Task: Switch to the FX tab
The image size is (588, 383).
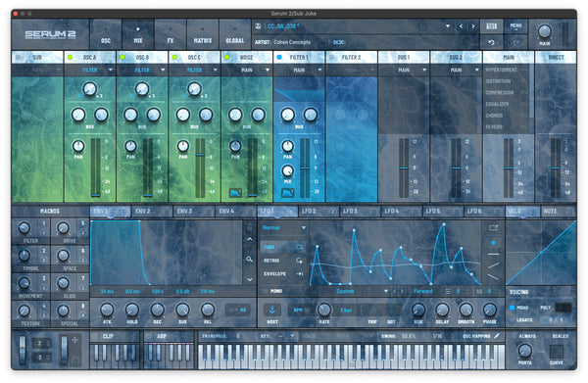Action: [x=171, y=34]
